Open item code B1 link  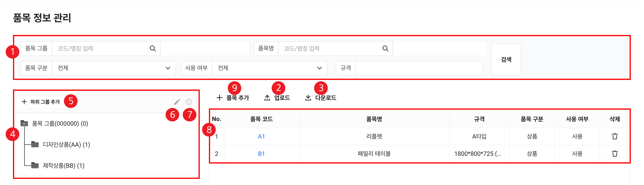pos(261,154)
